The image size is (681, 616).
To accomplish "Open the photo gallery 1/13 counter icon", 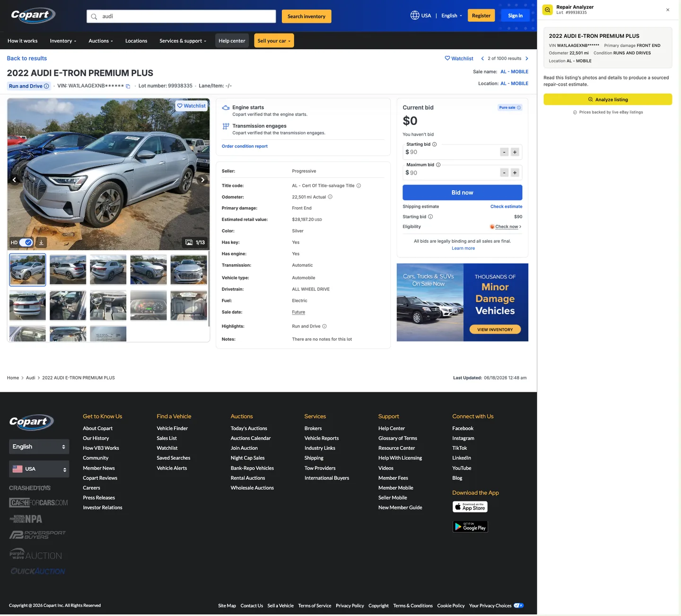I will click(189, 242).
